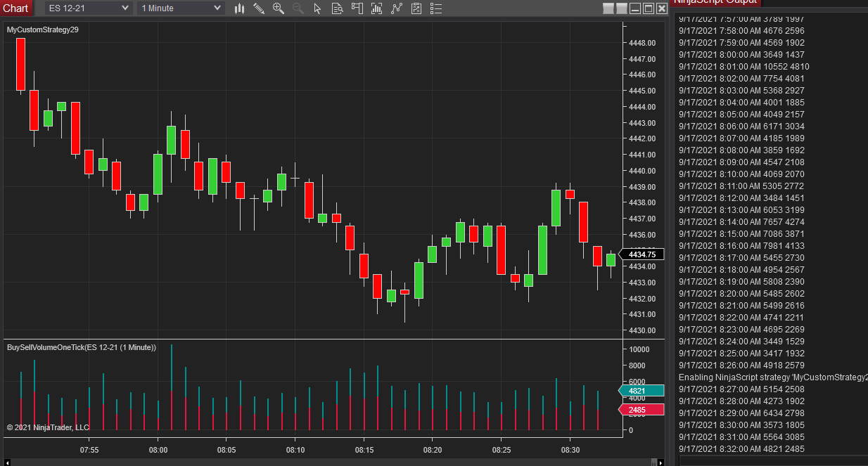Click the 10000 volume axis label
868x466 pixels.
tap(639, 349)
